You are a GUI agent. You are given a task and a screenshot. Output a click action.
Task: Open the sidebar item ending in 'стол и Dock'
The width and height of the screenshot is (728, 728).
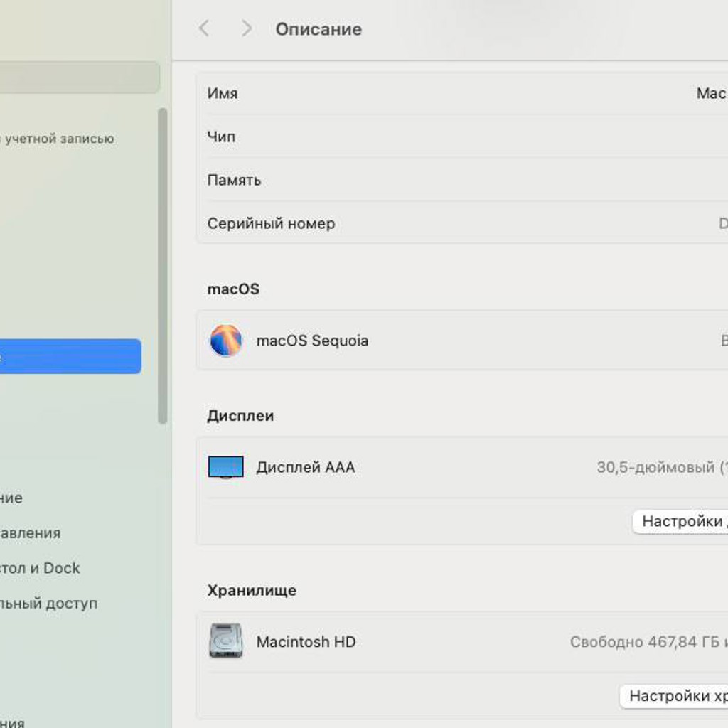40,568
